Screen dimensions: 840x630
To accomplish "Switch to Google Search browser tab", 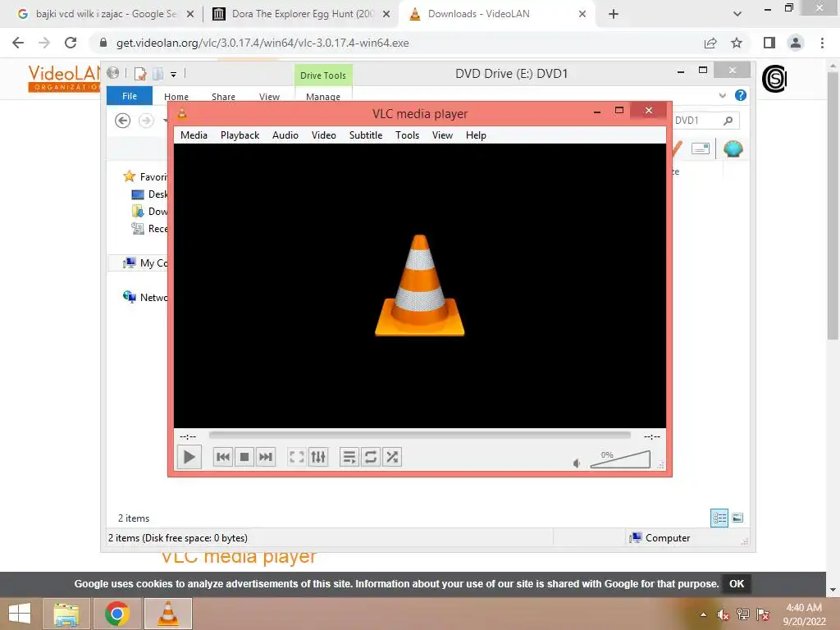I will [x=106, y=14].
